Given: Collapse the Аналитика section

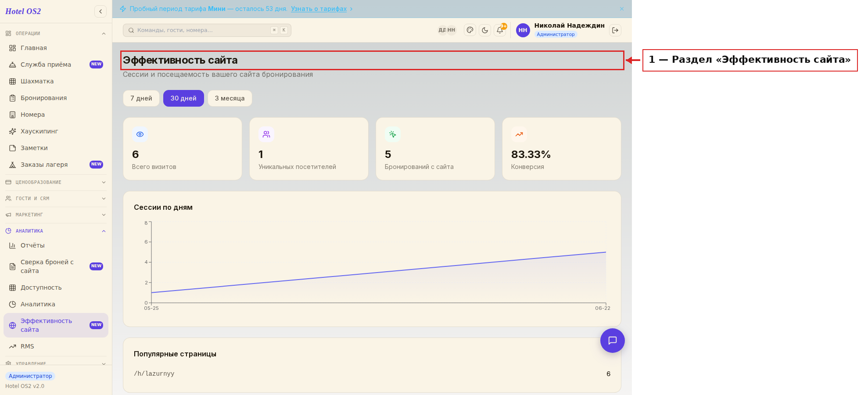Looking at the screenshot, I should click(x=56, y=231).
